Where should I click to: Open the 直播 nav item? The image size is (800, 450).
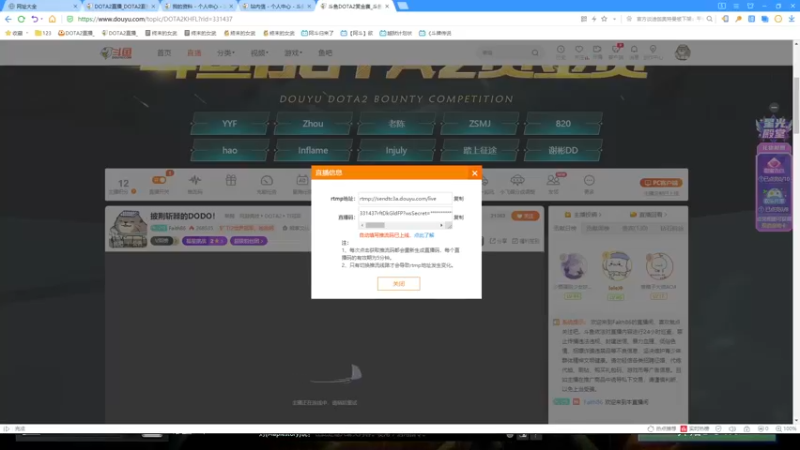(x=194, y=53)
